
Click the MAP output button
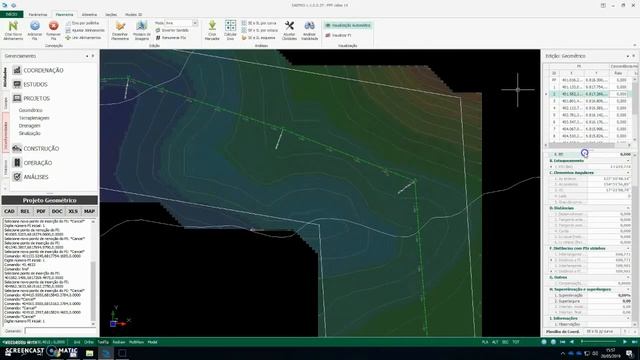pos(89,211)
